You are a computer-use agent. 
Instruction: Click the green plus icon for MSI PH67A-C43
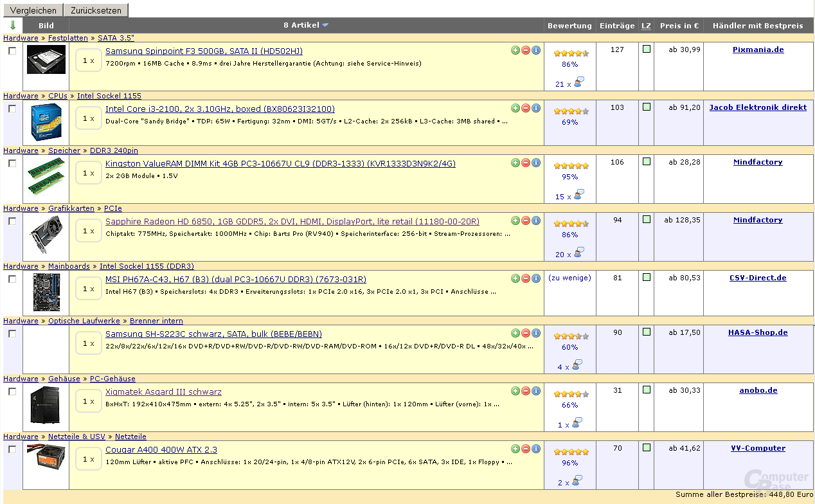click(515, 278)
